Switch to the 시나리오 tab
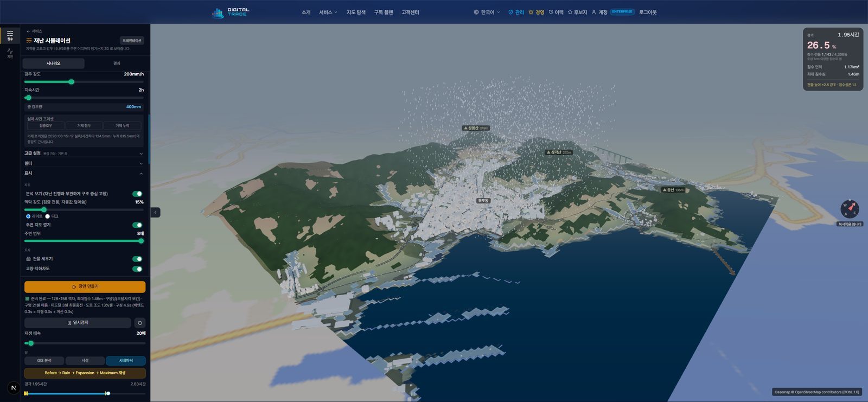 (x=53, y=63)
